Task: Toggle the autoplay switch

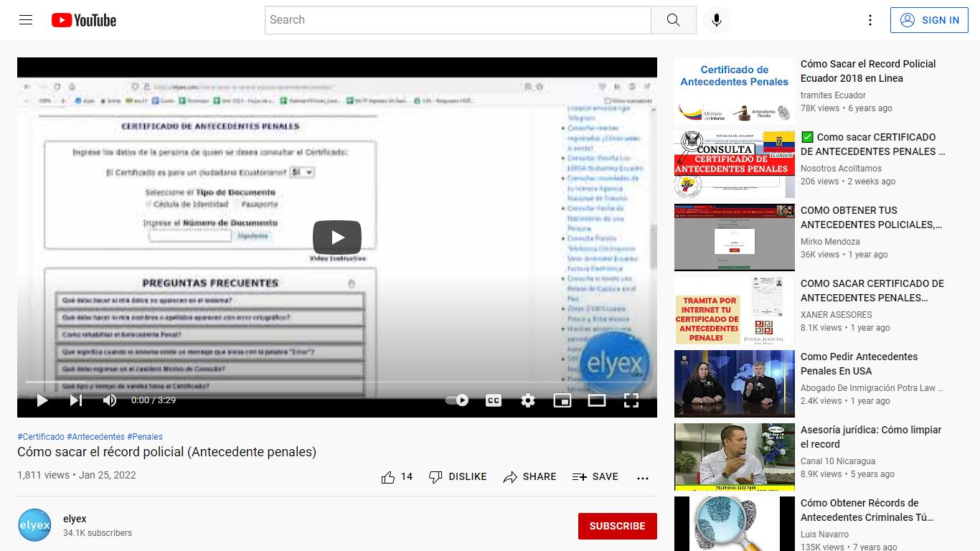Action: click(x=457, y=400)
